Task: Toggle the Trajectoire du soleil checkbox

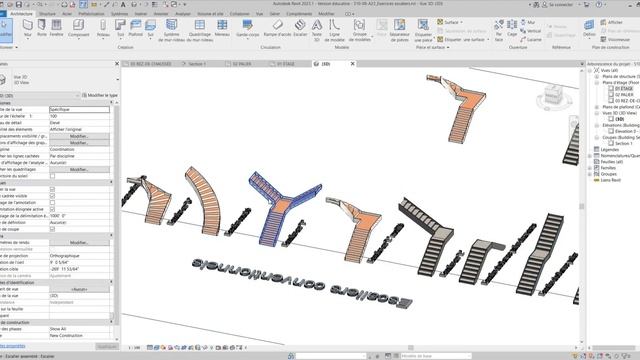Action: [52, 176]
